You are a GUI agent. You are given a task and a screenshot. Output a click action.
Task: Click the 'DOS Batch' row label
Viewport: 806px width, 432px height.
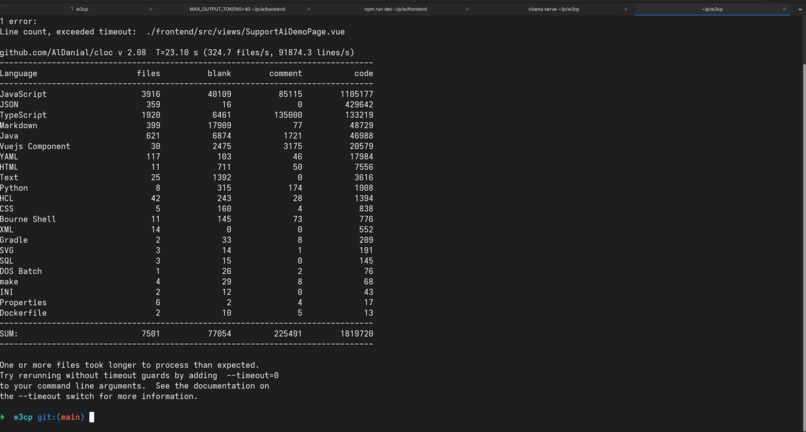[21, 271]
